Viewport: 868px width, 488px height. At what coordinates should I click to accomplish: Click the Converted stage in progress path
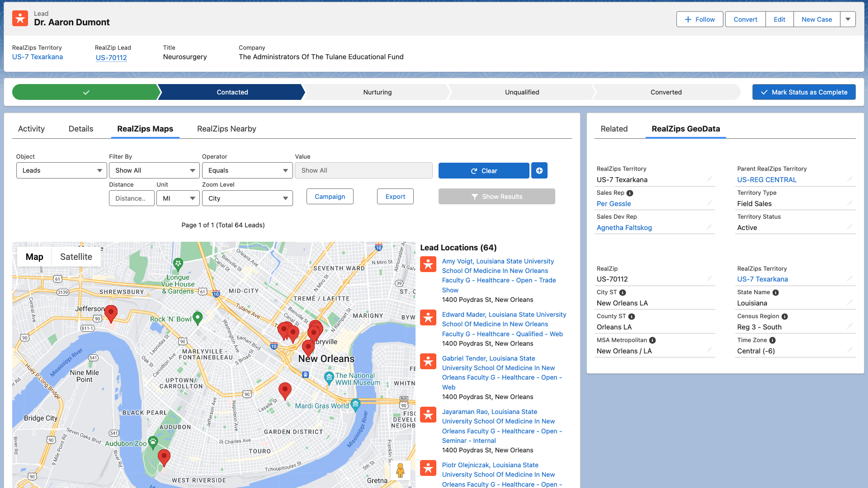coord(665,92)
